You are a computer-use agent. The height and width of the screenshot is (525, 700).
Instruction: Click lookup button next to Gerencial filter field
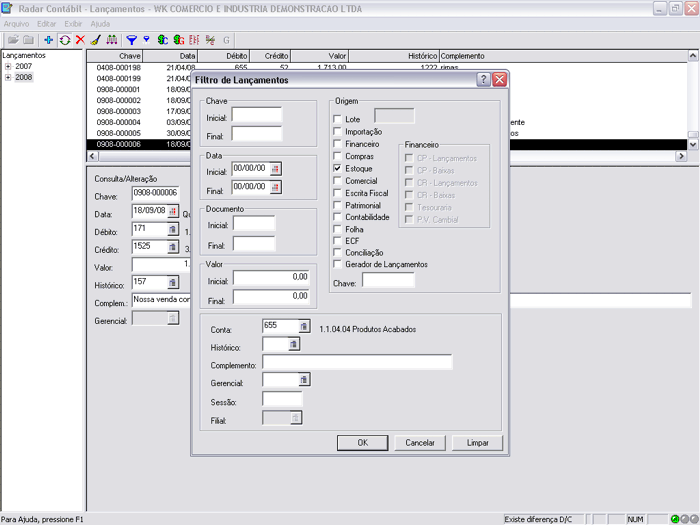pyautogui.click(x=304, y=380)
